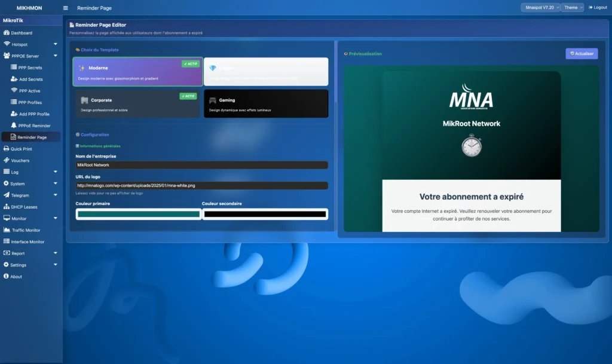Click the Telegram paper plane icon
Viewport: 612px width, 364px height.
[x=7, y=195]
